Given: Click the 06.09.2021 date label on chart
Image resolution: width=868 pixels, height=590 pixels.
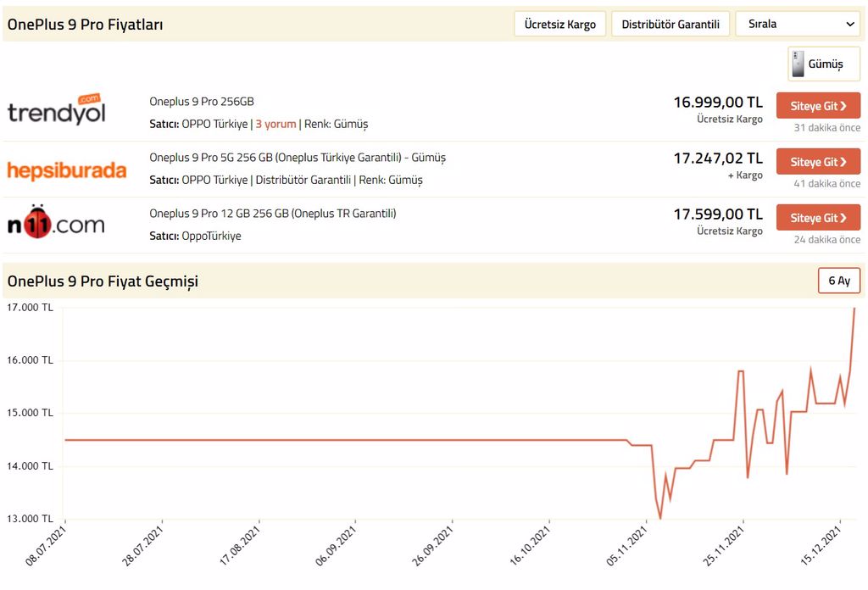Looking at the screenshot, I should coord(335,546).
